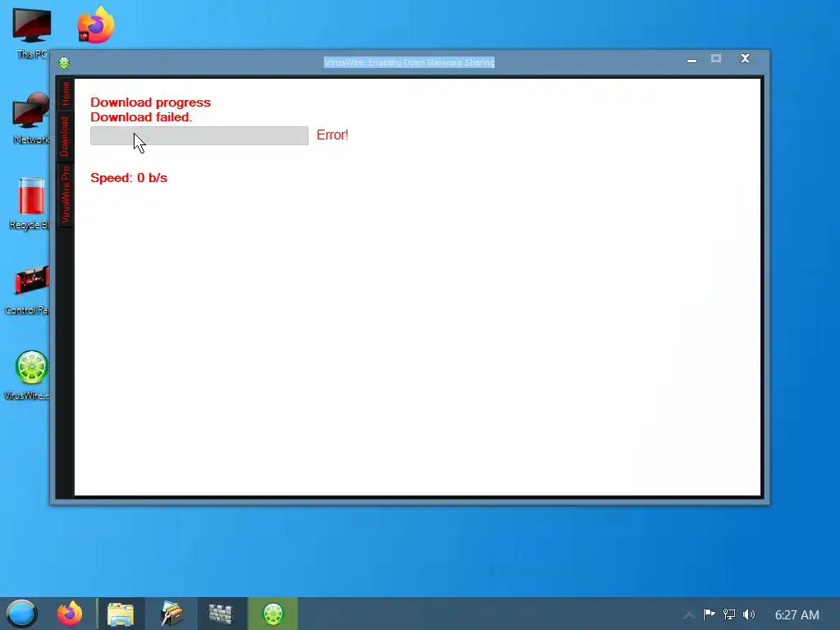
Task: Close the VirusWire window
Action: coord(745,58)
